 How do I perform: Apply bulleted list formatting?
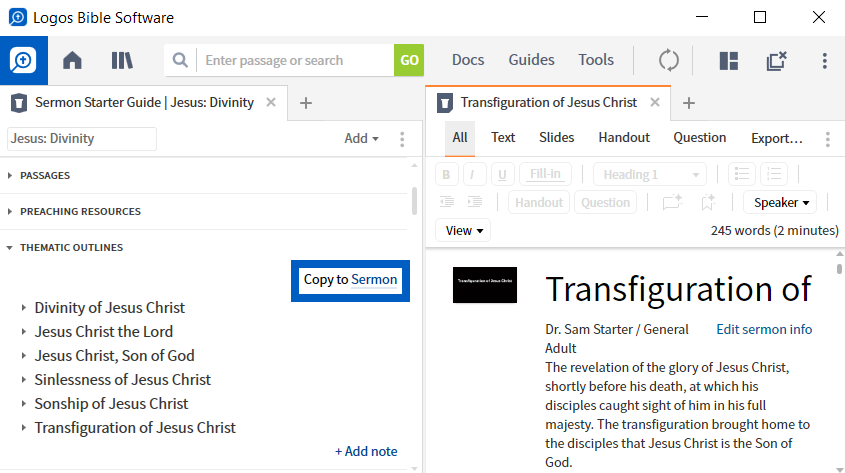[742, 174]
